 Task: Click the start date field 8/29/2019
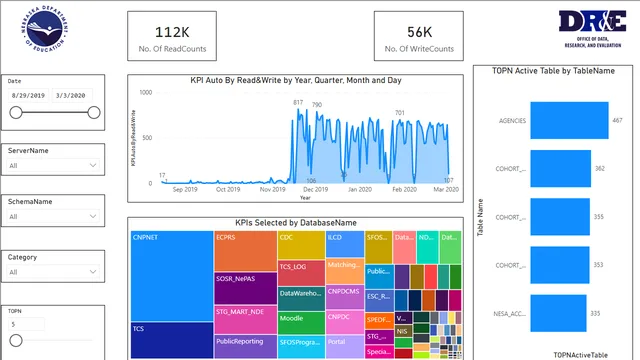point(28,96)
